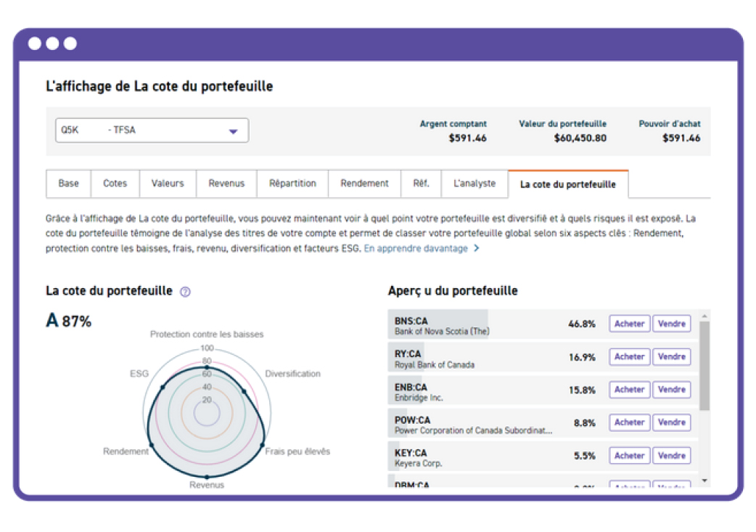Click Vendre for Keyera Corp.

pos(671,456)
